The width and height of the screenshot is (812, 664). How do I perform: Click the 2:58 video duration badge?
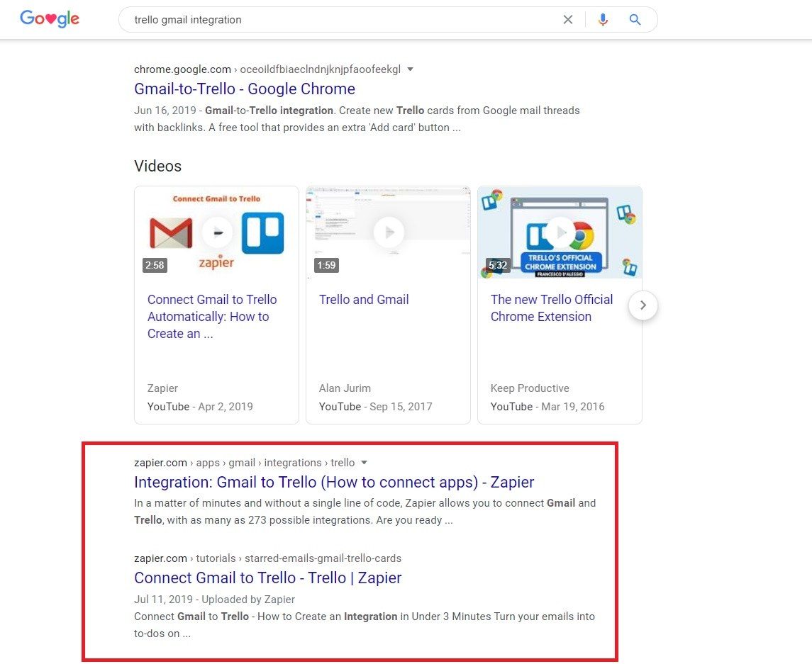[x=155, y=266]
